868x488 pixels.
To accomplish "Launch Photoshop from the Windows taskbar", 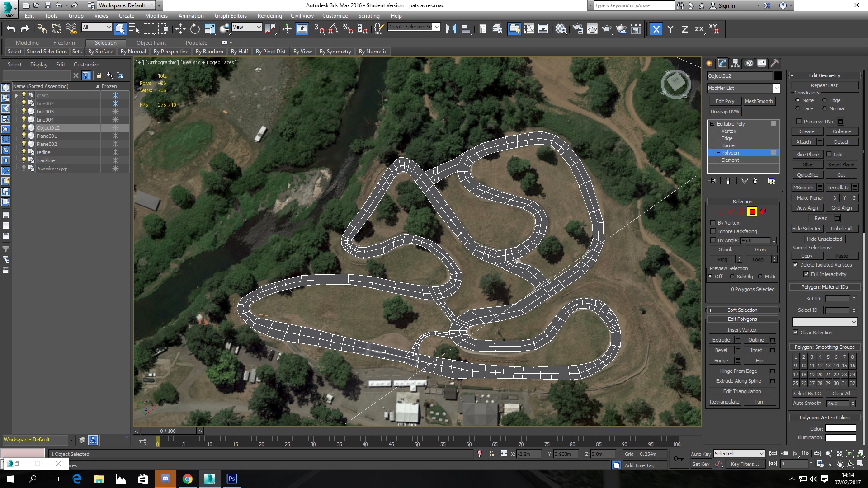I will [x=231, y=479].
